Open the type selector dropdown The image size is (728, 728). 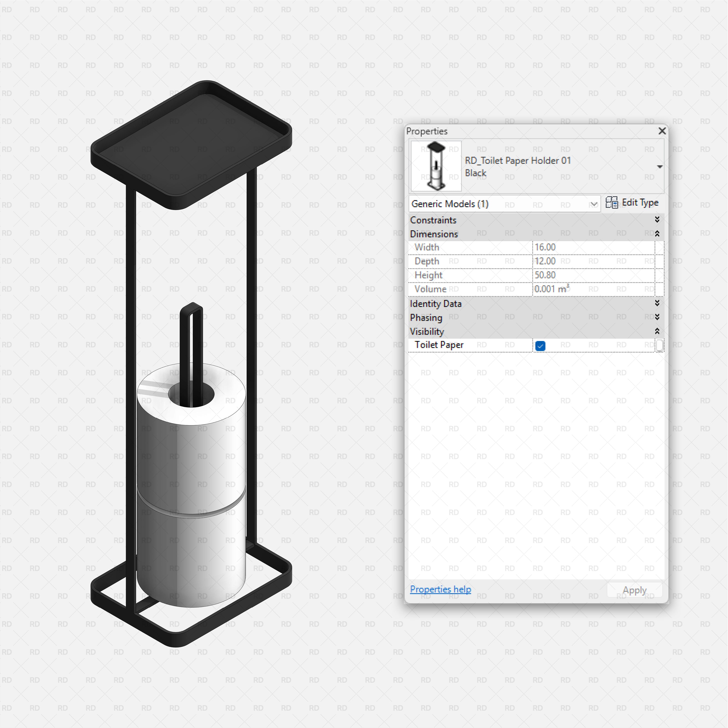660,166
